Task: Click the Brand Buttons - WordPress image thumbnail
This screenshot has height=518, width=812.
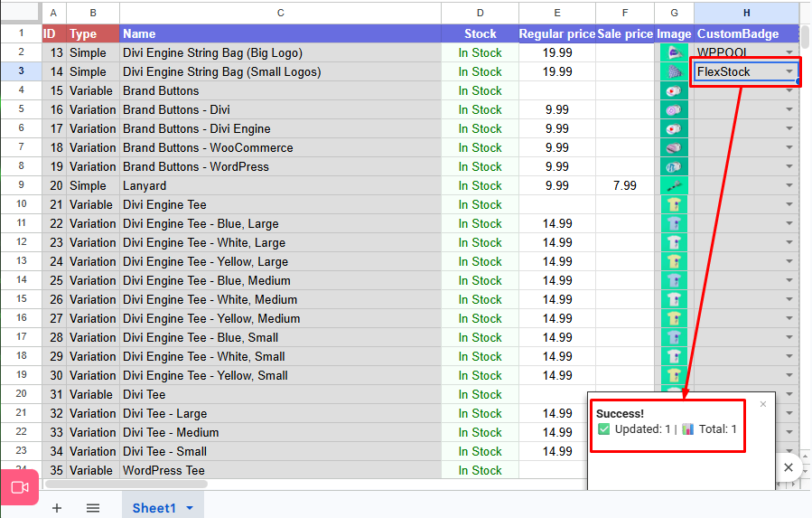Action: (674, 166)
